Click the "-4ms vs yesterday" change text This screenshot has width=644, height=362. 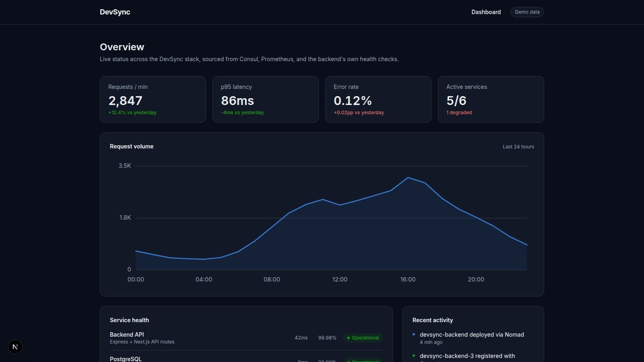pyautogui.click(x=242, y=113)
